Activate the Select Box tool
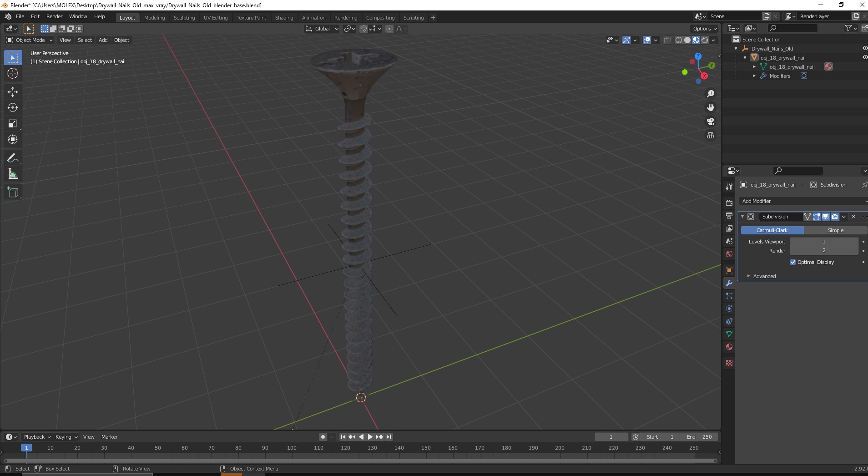868x476 pixels. click(13, 57)
